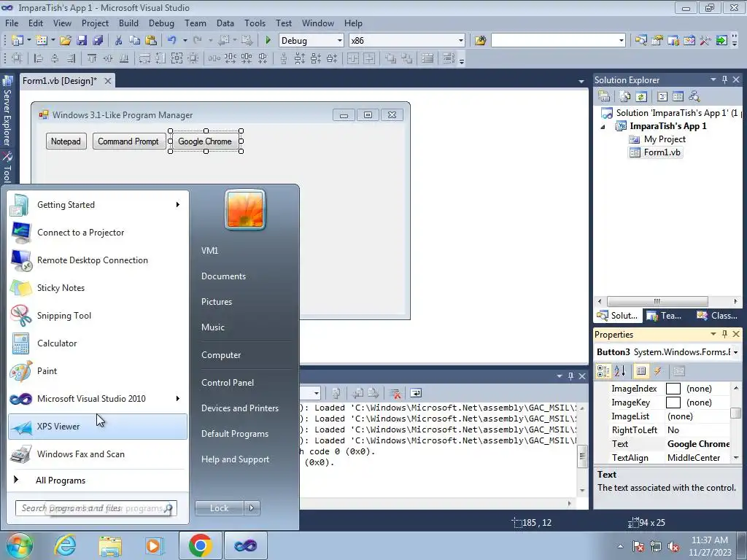The height and width of the screenshot is (560, 747).
Task: Open the Project menu
Action: [x=95, y=23]
